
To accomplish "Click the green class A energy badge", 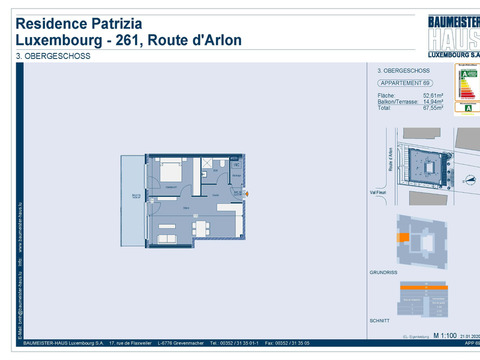I will [x=468, y=108].
